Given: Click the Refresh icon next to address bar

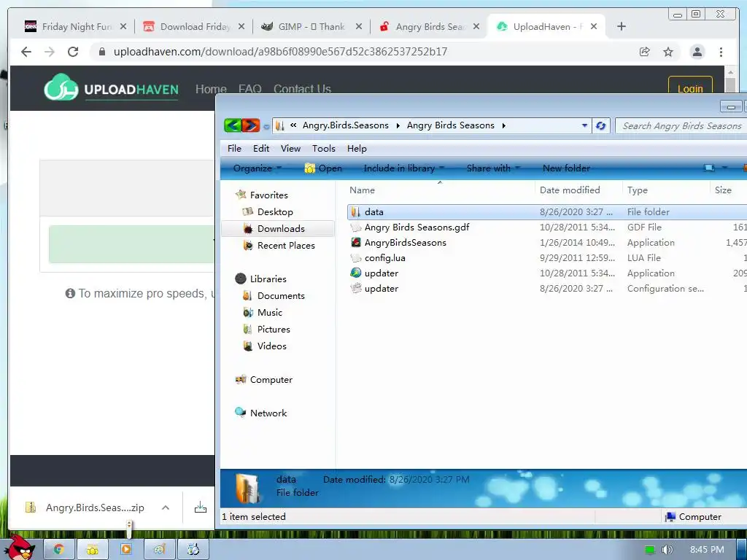Looking at the screenshot, I should click(601, 125).
